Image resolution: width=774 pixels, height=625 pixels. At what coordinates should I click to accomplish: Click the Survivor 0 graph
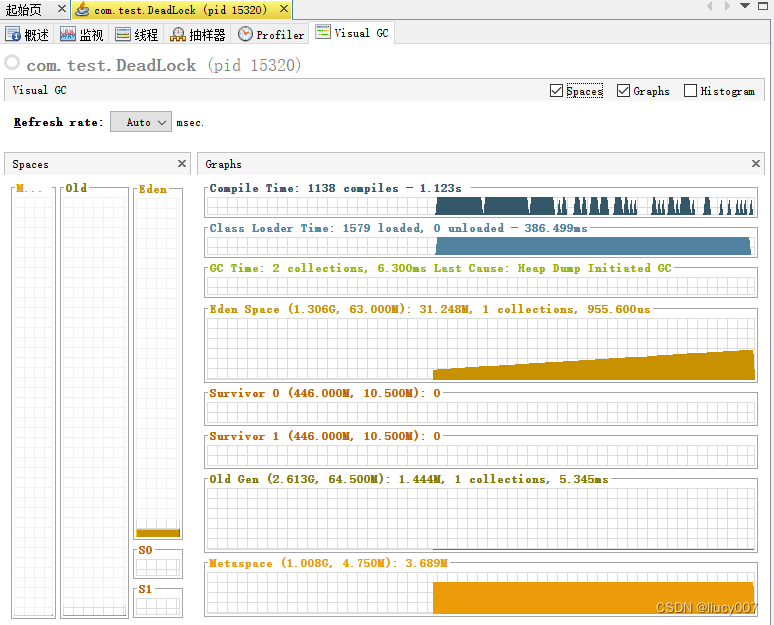coord(481,412)
